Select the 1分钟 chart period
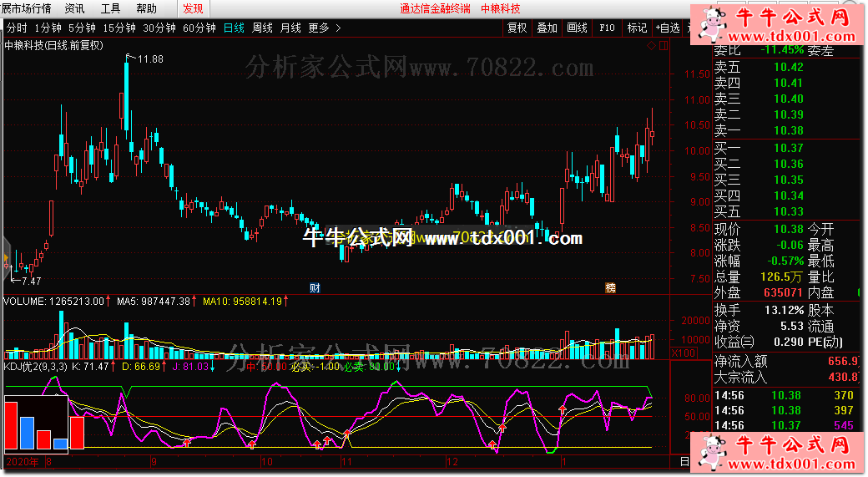 (48, 28)
